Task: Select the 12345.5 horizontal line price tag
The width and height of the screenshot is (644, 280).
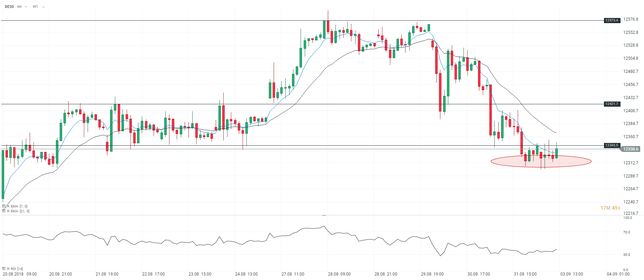Action: (x=612, y=145)
